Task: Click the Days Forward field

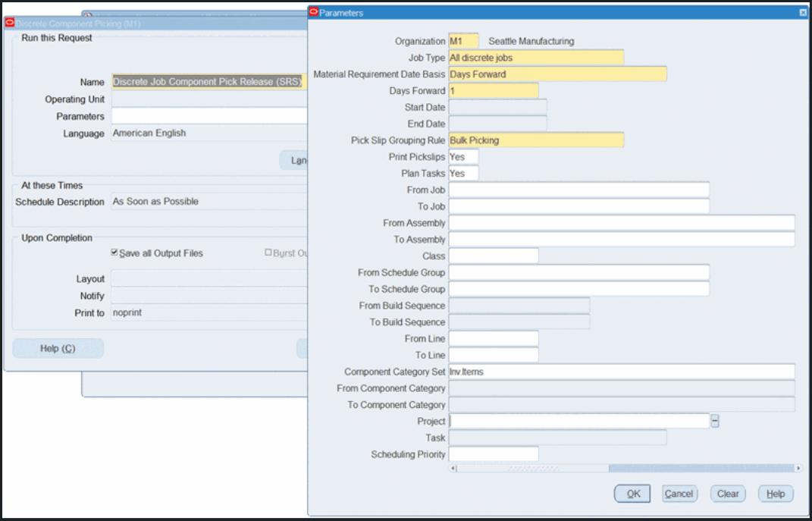Action: 494,91
